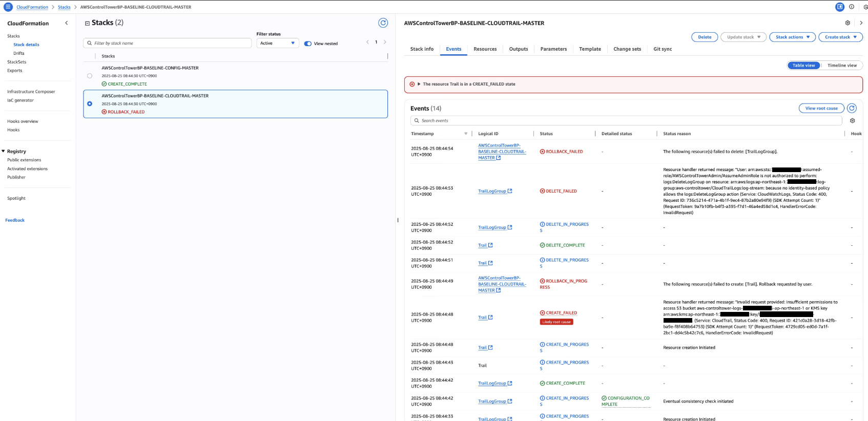Viewport: 868px width, 421px height.
Task: Open the AWS services hamburger menu
Action: pyautogui.click(x=8, y=7)
